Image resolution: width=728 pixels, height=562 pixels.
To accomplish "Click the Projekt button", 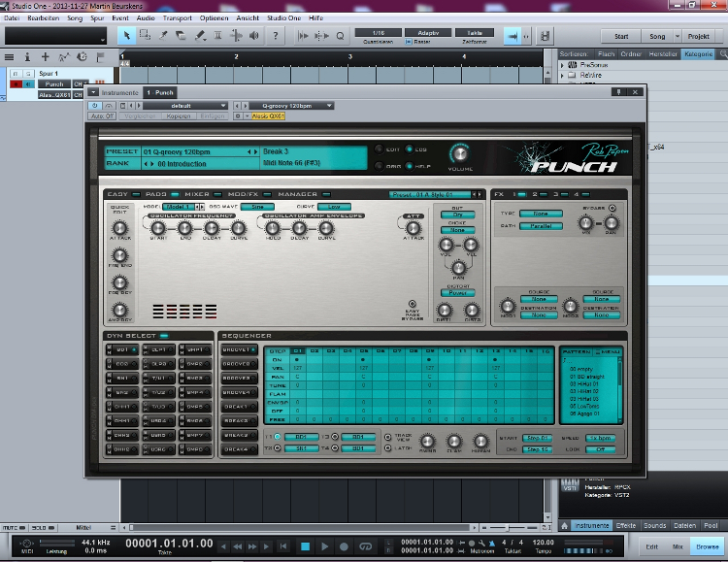I will click(x=698, y=36).
